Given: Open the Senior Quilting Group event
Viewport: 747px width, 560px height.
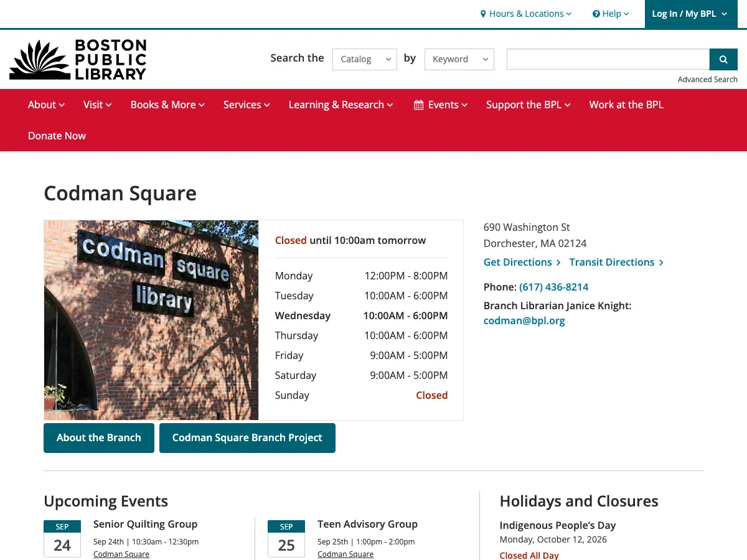Looking at the screenshot, I should tap(145, 524).
